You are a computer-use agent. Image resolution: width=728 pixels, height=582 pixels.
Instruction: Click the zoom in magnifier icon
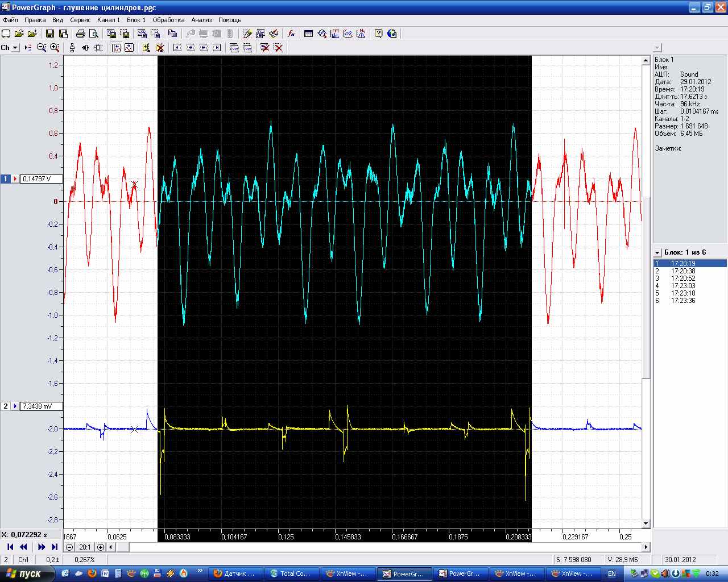[55, 48]
